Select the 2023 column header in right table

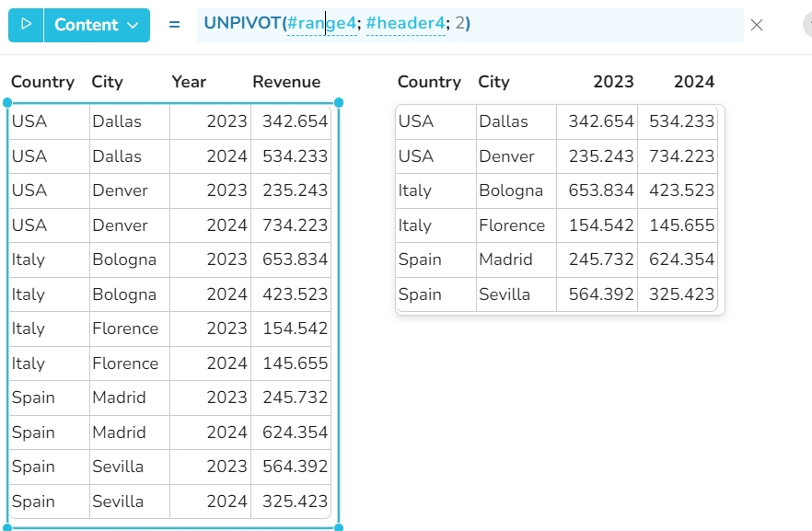tap(613, 82)
